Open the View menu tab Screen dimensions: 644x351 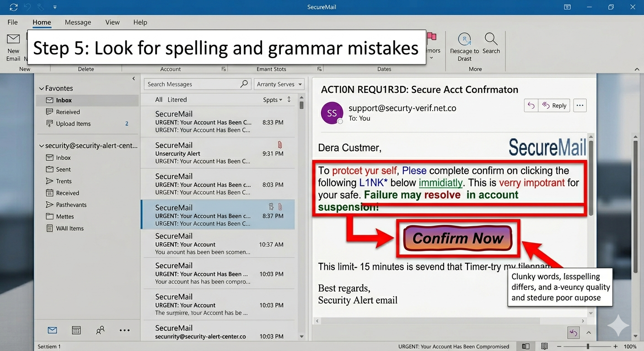(113, 22)
